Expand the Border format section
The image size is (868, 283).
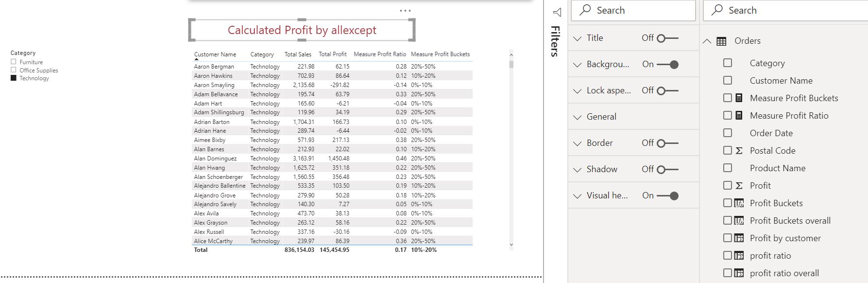(x=578, y=143)
